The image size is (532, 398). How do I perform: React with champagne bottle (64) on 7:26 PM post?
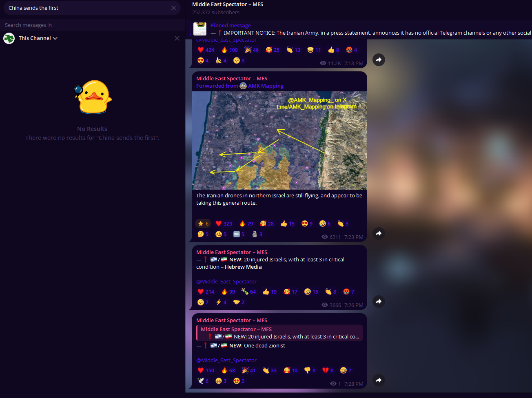click(x=249, y=292)
